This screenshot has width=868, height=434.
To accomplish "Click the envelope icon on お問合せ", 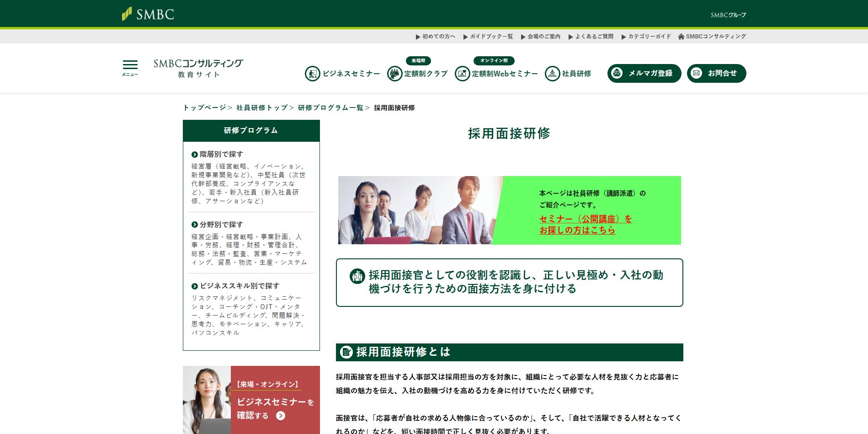I will click(696, 73).
